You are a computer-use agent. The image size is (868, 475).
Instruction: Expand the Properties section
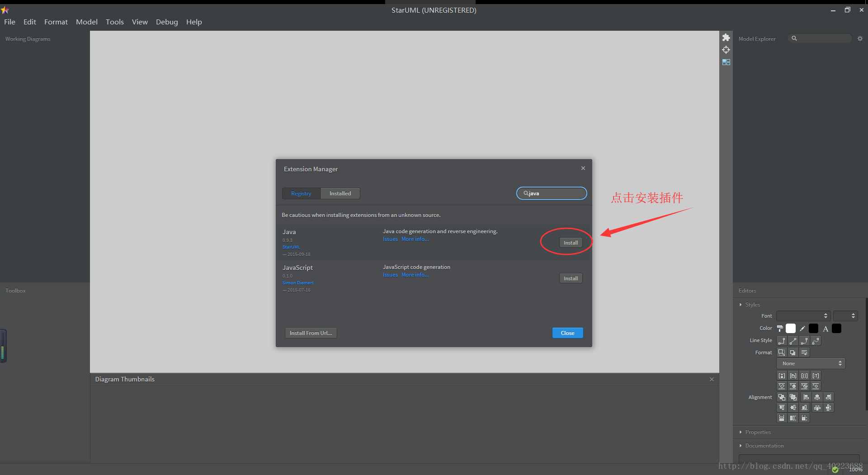(x=755, y=432)
